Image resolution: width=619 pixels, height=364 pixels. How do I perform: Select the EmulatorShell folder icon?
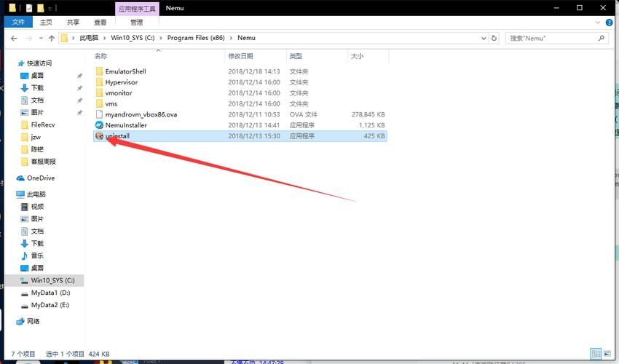pyautogui.click(x=99, y=71)
